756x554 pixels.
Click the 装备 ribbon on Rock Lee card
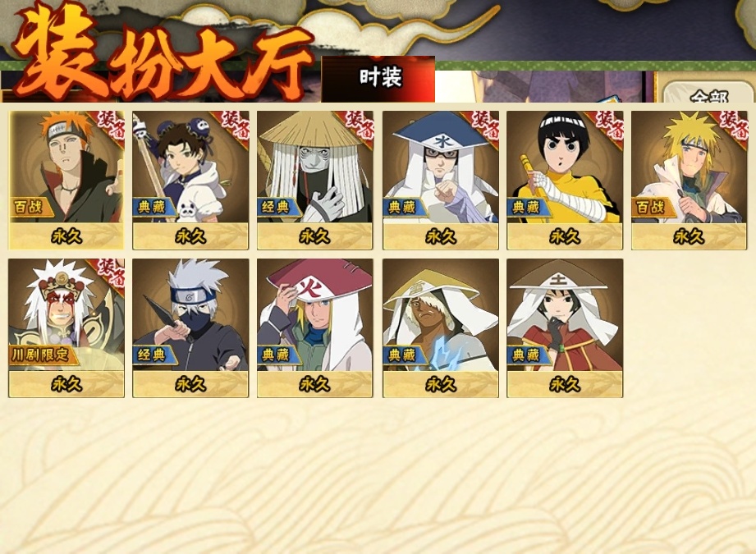[607, 126]
